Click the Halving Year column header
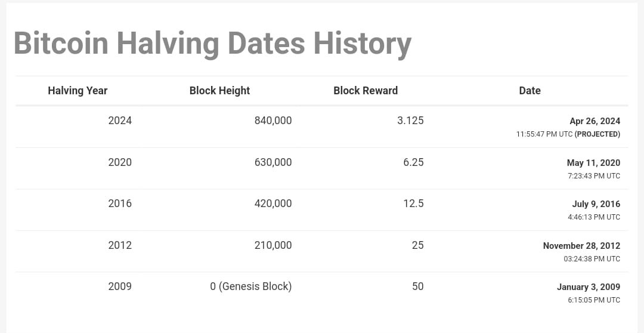 pyautogui.click(x=78, y=91)
